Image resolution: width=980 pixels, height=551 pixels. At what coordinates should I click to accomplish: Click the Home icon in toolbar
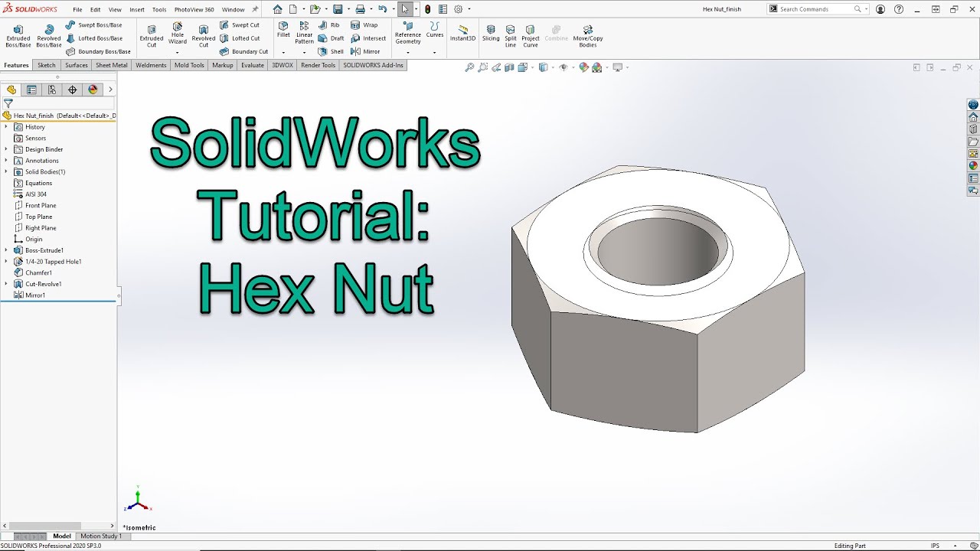click(277, 9)
